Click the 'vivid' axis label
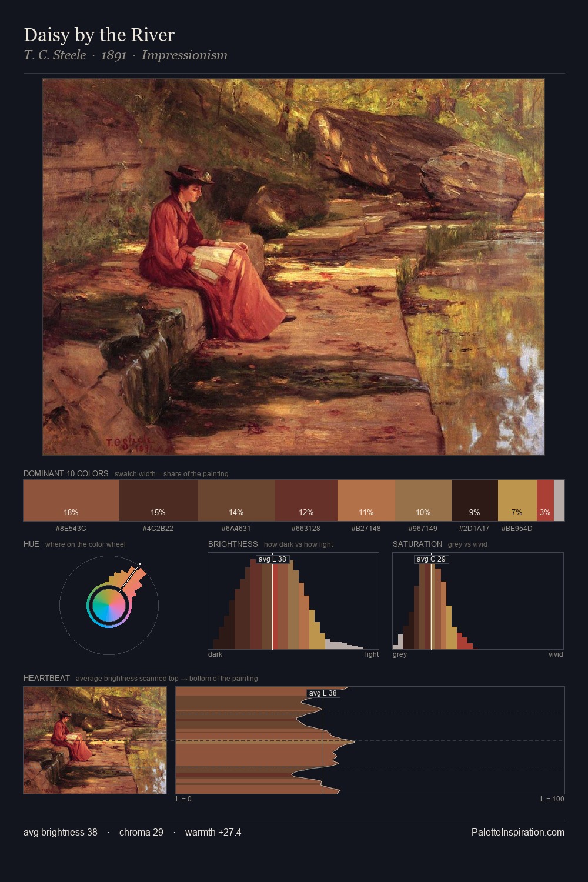This screenshot has height=882, width=588. click(x=556, y=654)
